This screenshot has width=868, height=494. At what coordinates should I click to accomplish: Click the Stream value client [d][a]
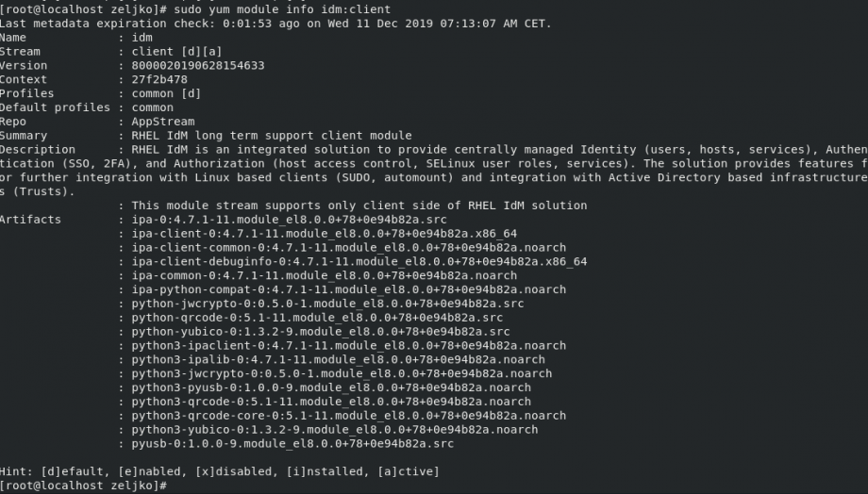176,52
